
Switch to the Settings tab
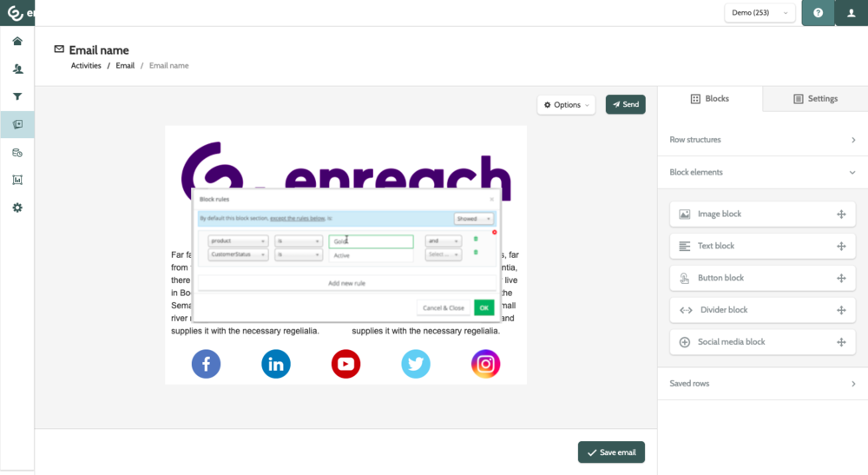pos(815,98)
